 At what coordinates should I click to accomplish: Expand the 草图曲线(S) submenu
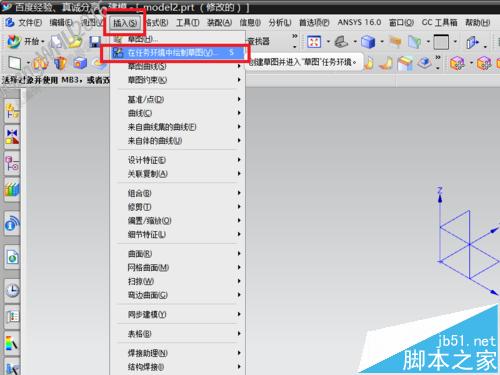pyautogui.click(x=178, y=66)
